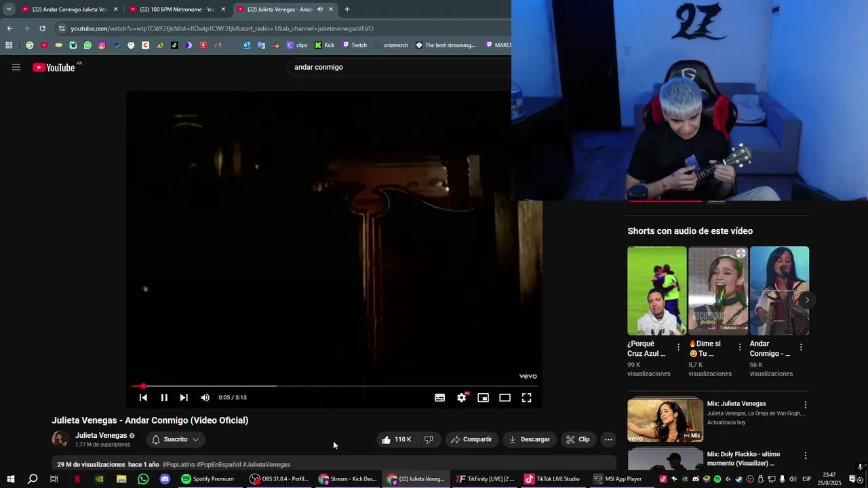This screenshot has width=868, height=488.
Task: Click the #PopLatino hashtag
Action: click(x=178, y=465)
